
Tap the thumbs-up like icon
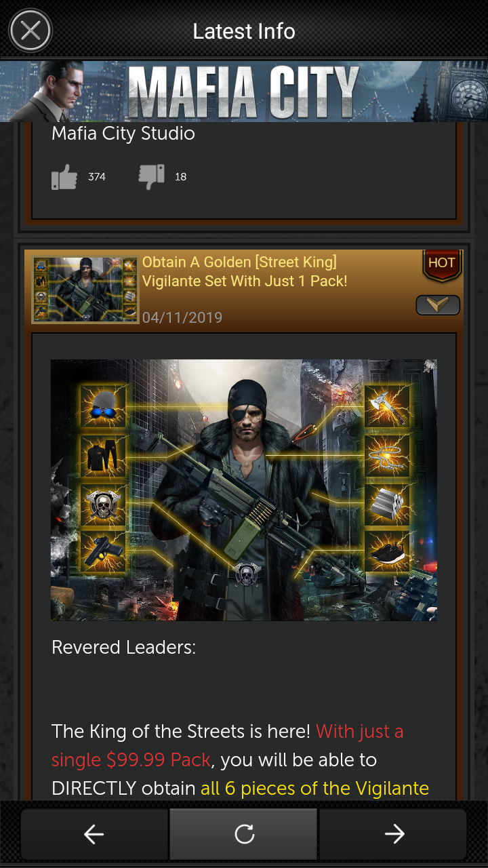coord(64,178)
